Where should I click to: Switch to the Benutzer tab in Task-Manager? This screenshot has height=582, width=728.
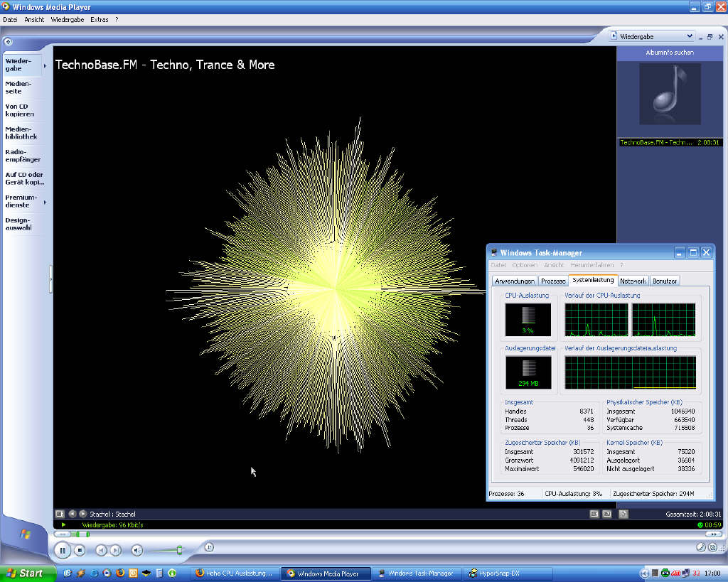[x=665, y=281]
